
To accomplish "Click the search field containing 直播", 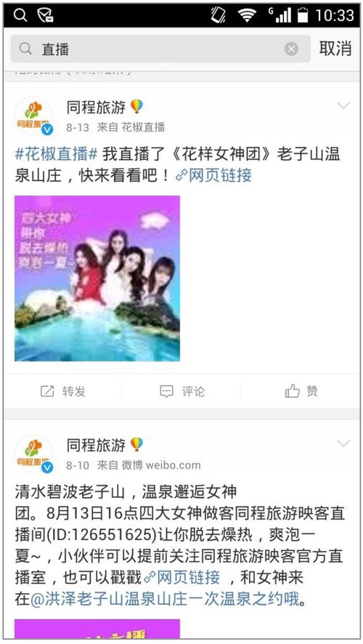I will tap(160, 49).
